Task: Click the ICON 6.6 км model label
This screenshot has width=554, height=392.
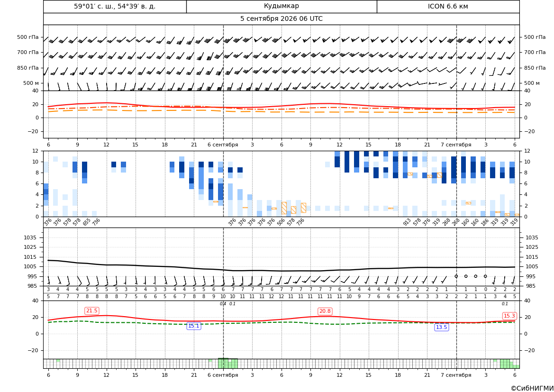Action: (448, 6)
